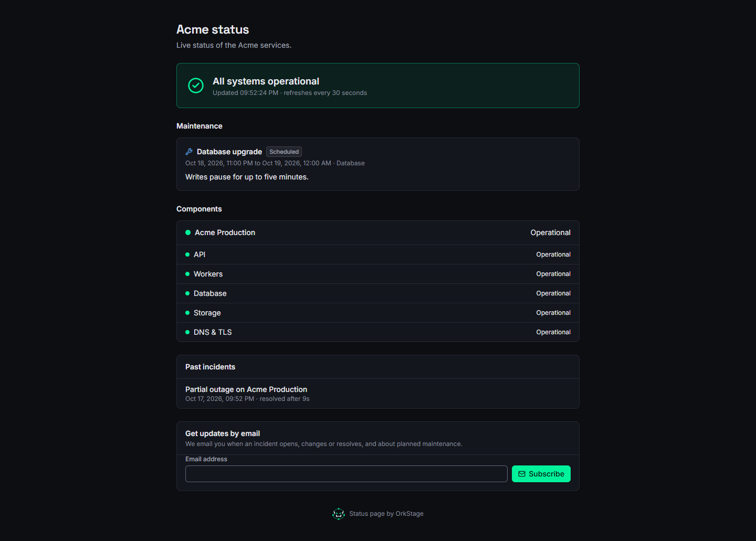Click the status dot beside API
Screen dimensions: 756x541
point(187,254)
